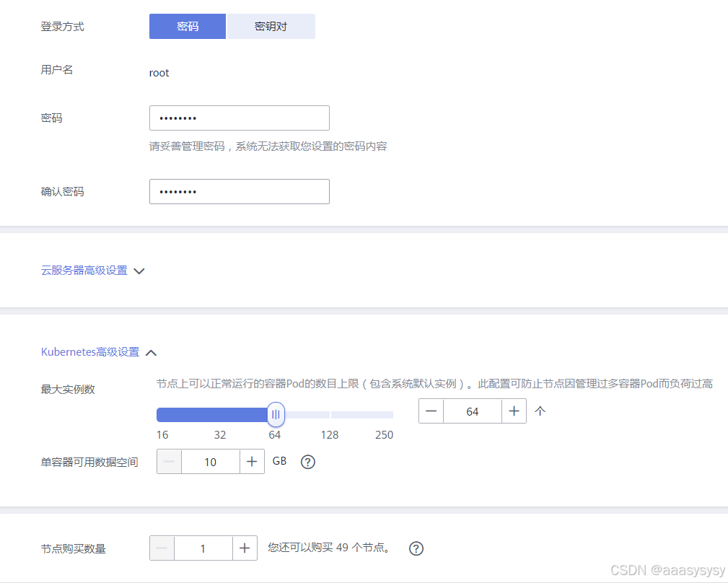
Task: Click the 确认密码 input field
Action: coord(239,191)
